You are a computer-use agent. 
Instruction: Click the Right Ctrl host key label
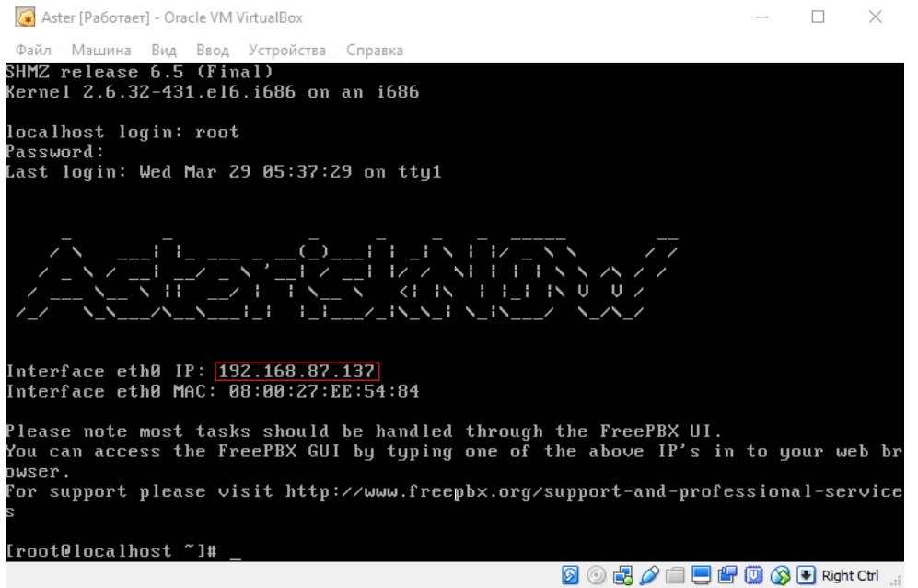[850, 576]
